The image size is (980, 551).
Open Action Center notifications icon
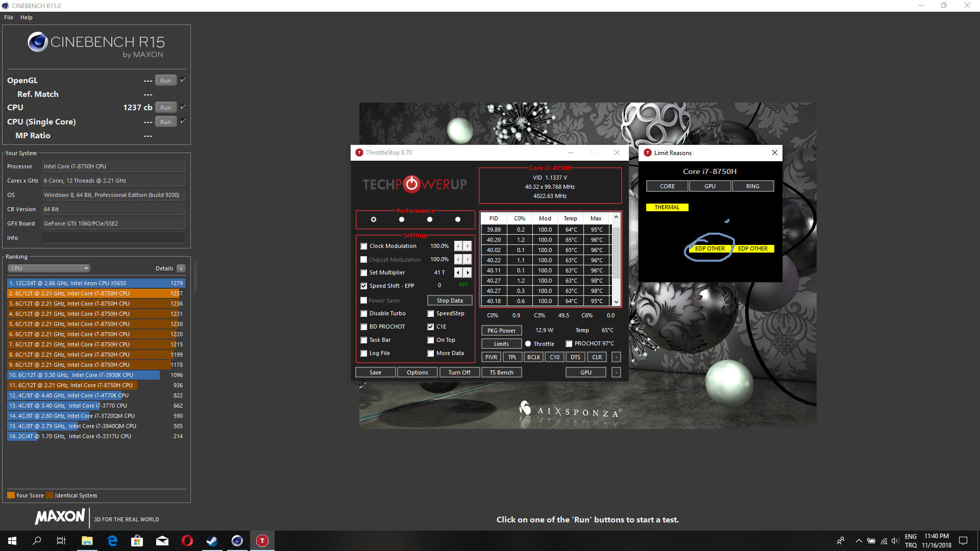click(x=963, y=541)
